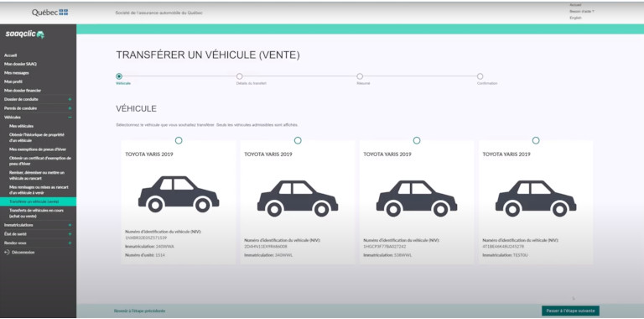Open Mon profil in the sidebar
The width and height of the screenshot is (644, 319).
click(x=13, y=81)
